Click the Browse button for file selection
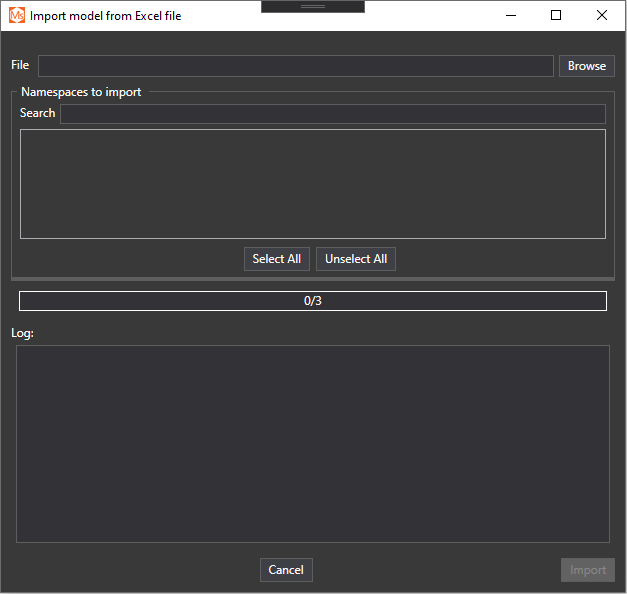 click(586, 66)
